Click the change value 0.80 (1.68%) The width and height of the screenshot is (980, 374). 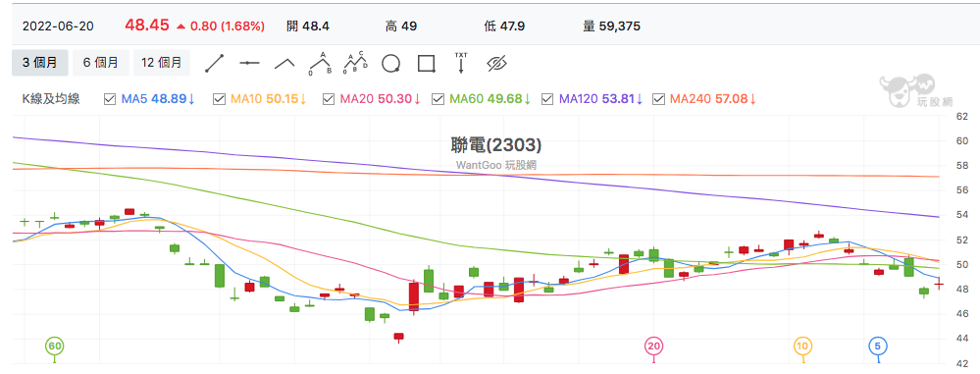click(228, 27)
